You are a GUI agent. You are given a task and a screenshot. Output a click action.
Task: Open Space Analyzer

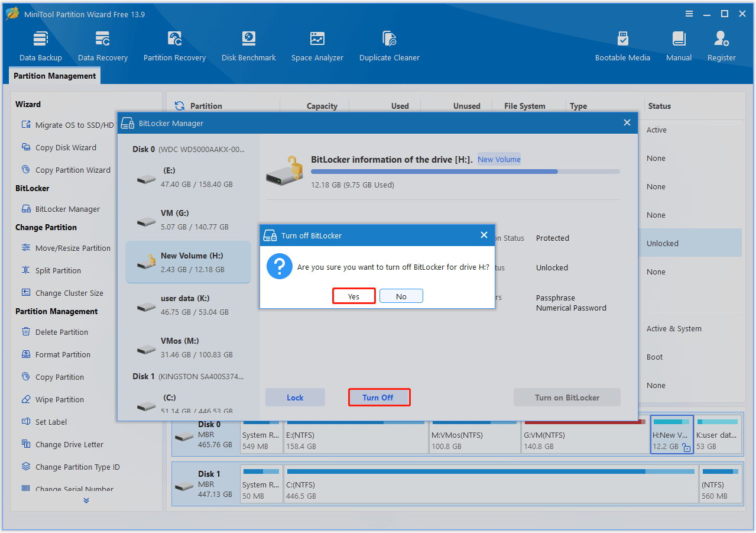coord(317,46)
